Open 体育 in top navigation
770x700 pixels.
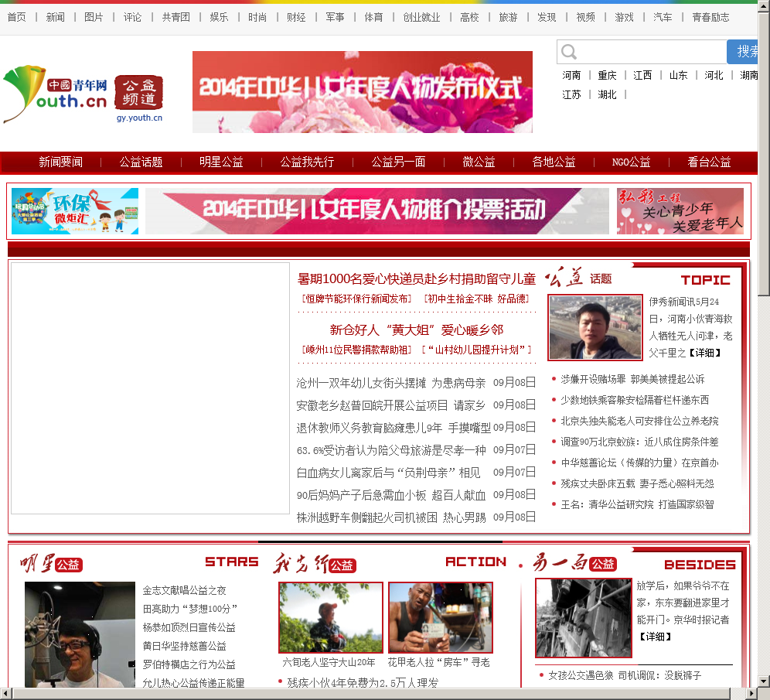[x=373, y=17]
